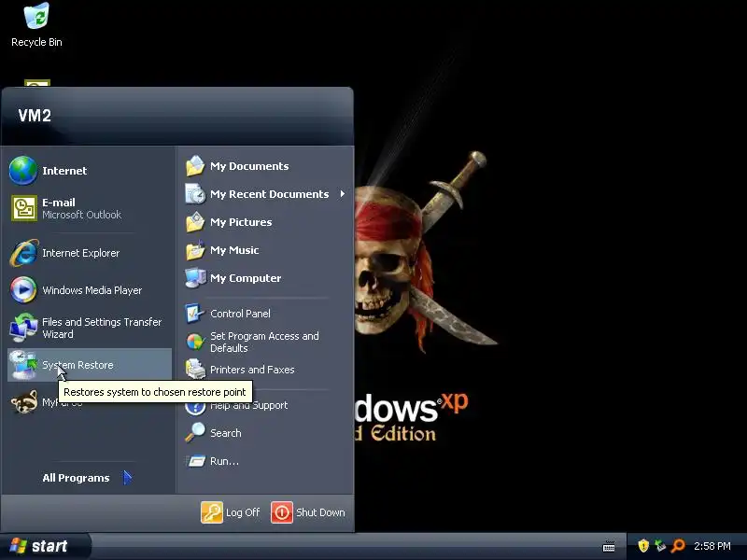The height and width of the screenshot is (560, 747).
Task: Click the Printers and Faxes label
Action: pyautogui.click(x=252, y=370)
